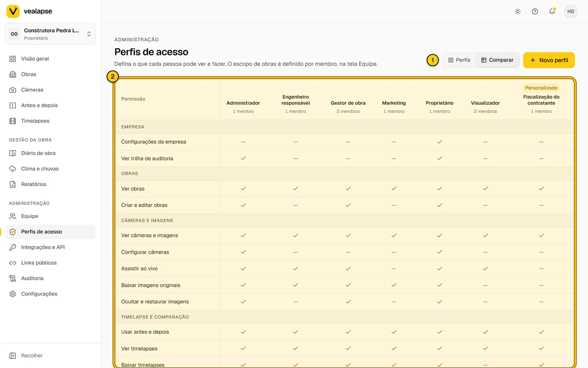Click the Obras building icon
Screen dimensions: 588x368
click(13, 74)
